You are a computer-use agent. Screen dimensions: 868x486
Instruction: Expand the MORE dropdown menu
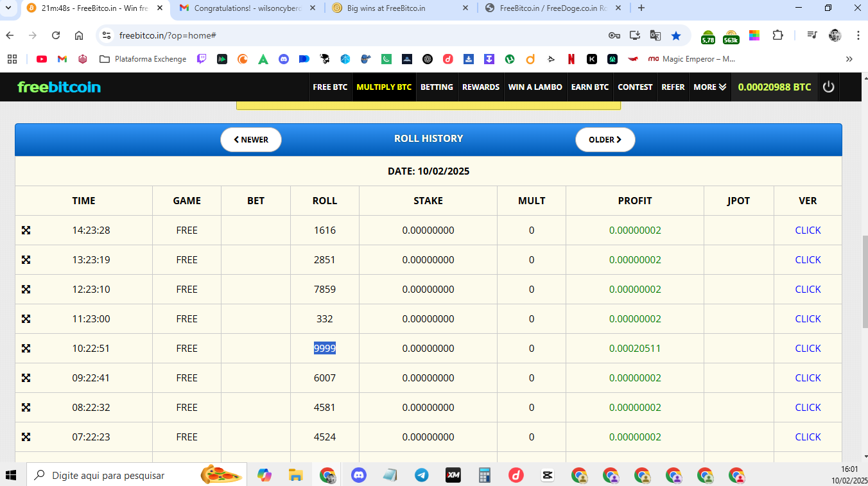point(710,87)
